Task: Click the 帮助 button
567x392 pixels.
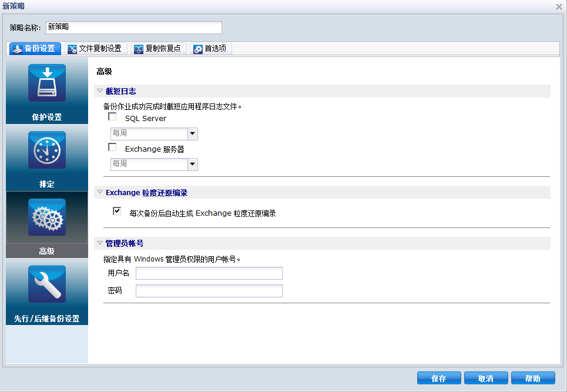Action: click(532, 378)
